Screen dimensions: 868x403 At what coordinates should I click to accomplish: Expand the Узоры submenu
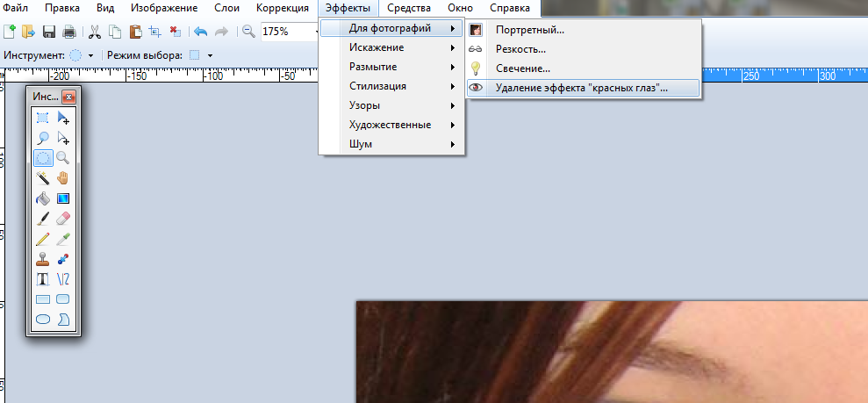pyautogui.click(x=392, y=105)
